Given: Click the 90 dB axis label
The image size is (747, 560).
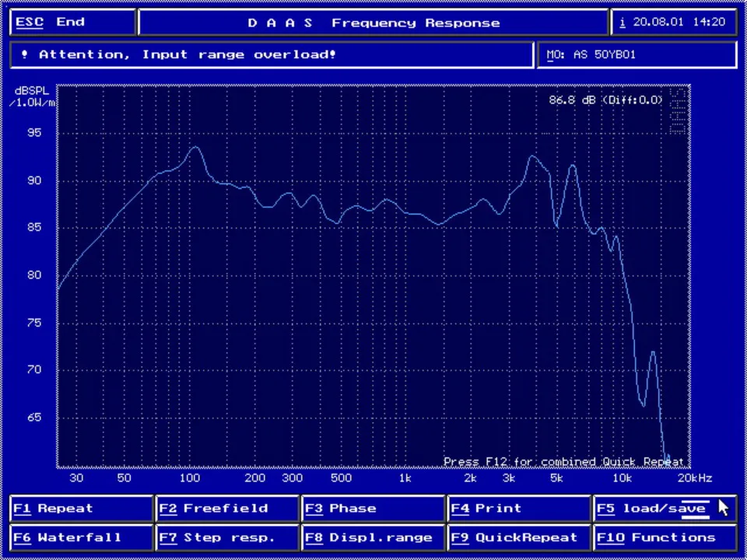Looking at the screenshot, I should point(34,180).
